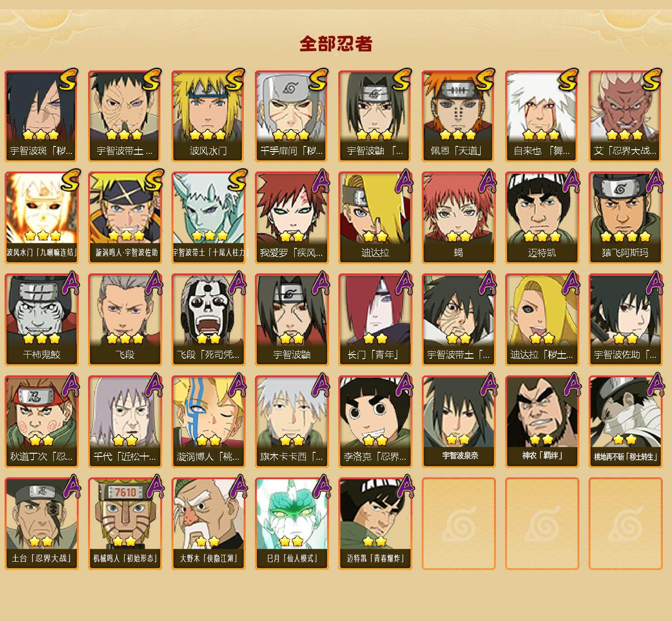Screen dimensions: 672x621
Task: Open the 猿飞阿斯玛 four-star card
Action: 625,218
